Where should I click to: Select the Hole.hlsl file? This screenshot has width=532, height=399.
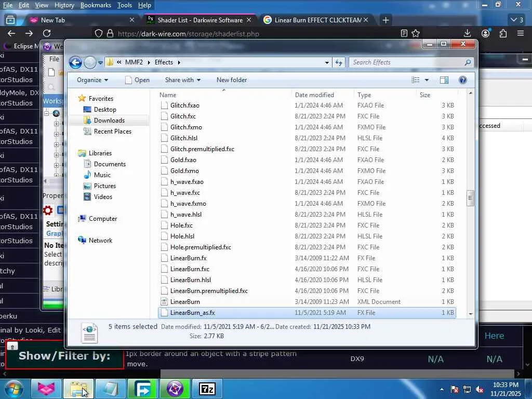click(x=182, y=236)
